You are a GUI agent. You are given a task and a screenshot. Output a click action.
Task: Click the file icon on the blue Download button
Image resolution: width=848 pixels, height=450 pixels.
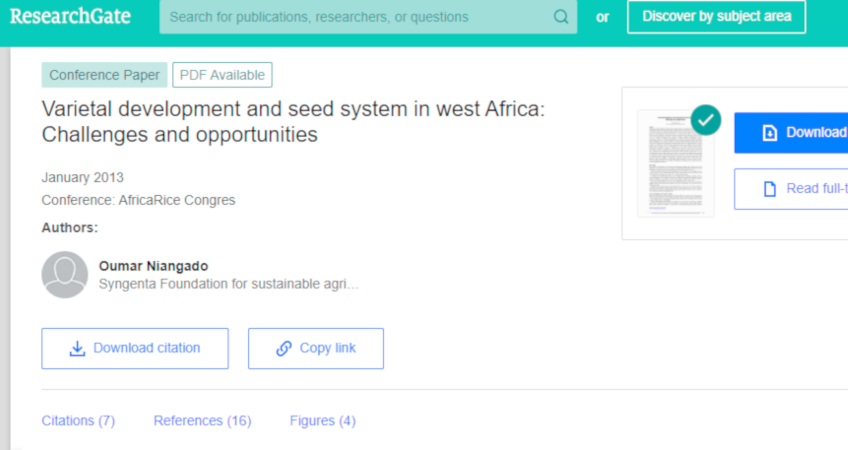(770, 133)
